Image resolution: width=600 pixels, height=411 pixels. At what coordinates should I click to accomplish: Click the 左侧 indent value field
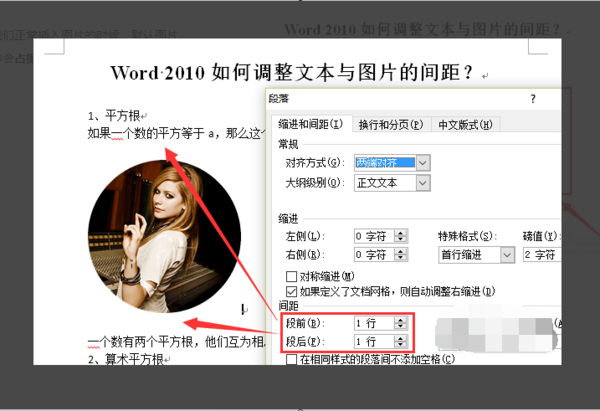tap(375, 236)
